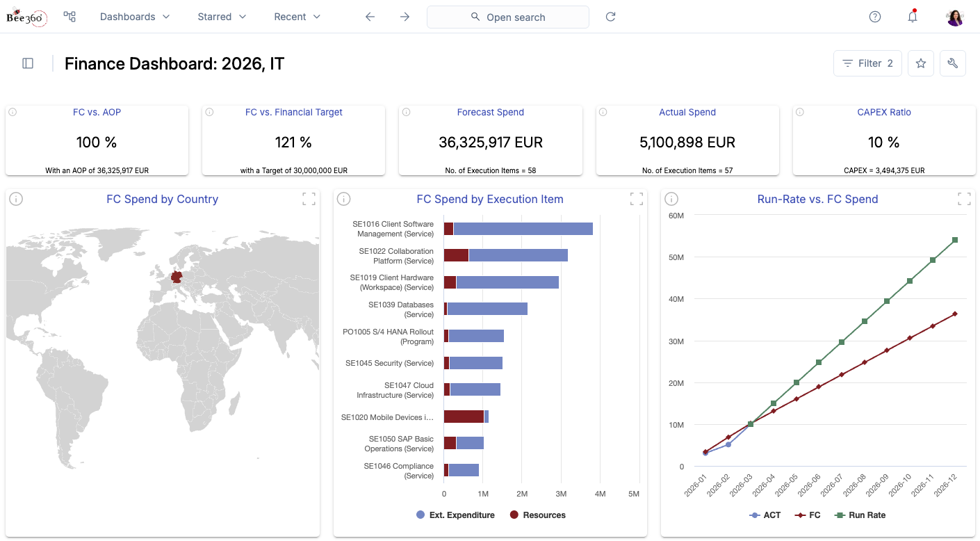Open the Recent dropdown menu
Viewport: 980px width, 541px height.
coord(297,17)
